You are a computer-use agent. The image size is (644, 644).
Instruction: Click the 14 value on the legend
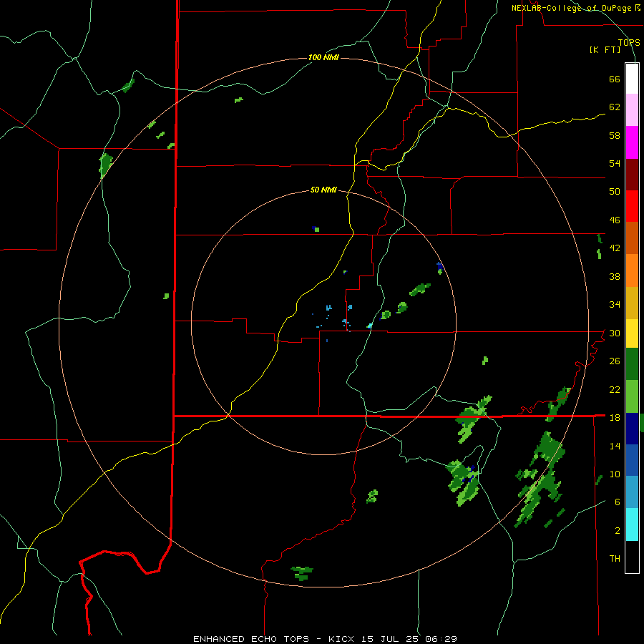tap(615, 446)
